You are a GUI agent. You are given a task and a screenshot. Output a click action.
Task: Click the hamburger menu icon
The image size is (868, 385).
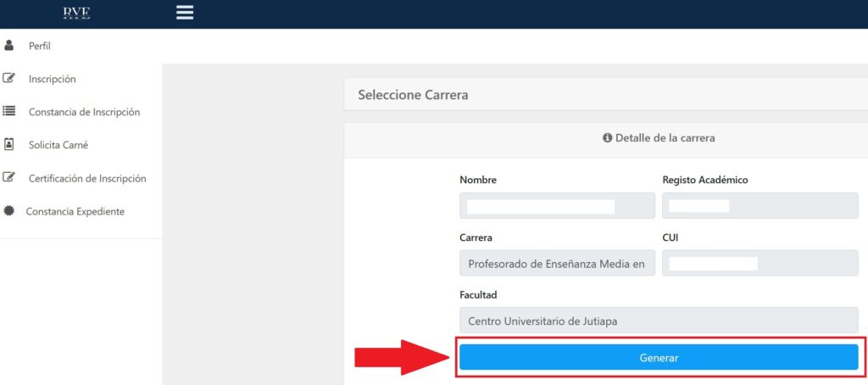coord(185,13)
